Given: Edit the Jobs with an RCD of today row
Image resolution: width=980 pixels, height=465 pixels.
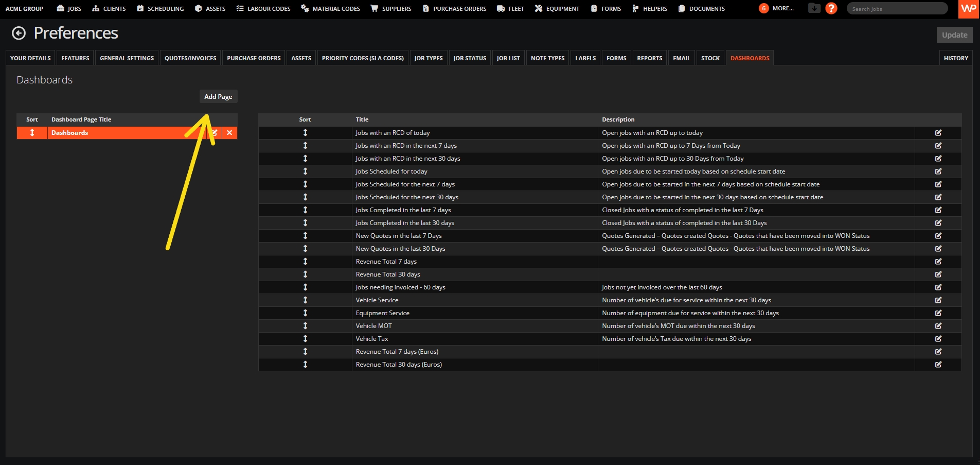Looking at the screenshot, I should (x=938, y=133).
